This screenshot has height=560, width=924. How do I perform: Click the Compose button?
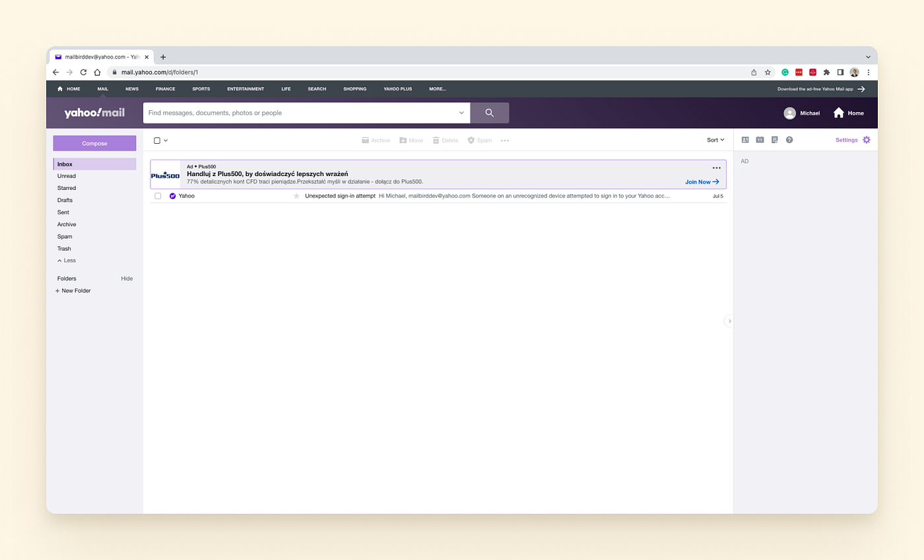click(x=94, y=143)
